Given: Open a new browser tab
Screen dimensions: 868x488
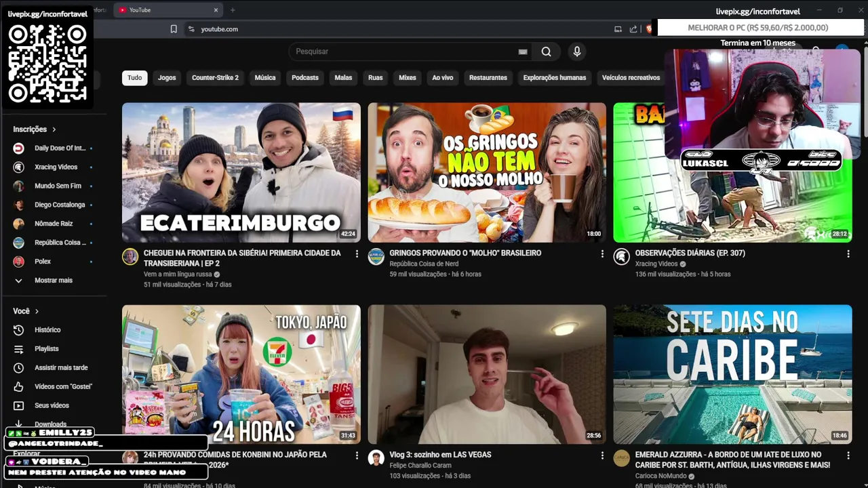Looking at the screenshot, I should pyautogui.click(x=233, y=10).
